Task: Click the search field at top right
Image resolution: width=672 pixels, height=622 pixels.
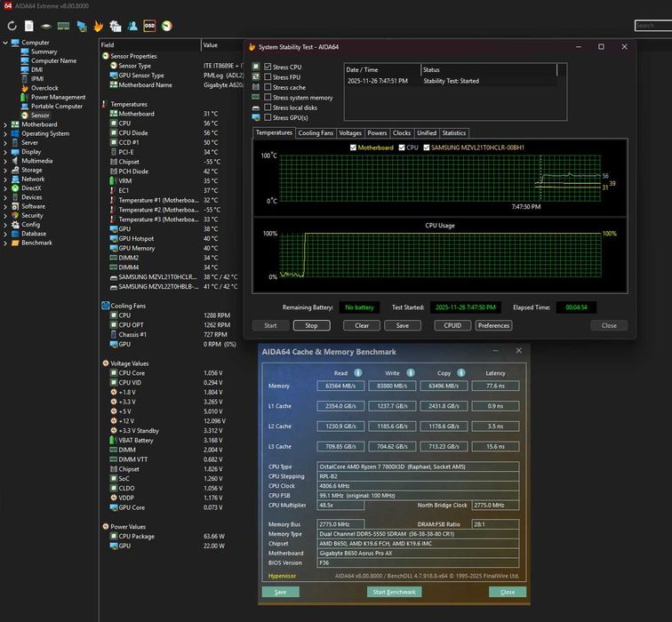Action: (652, 26)
